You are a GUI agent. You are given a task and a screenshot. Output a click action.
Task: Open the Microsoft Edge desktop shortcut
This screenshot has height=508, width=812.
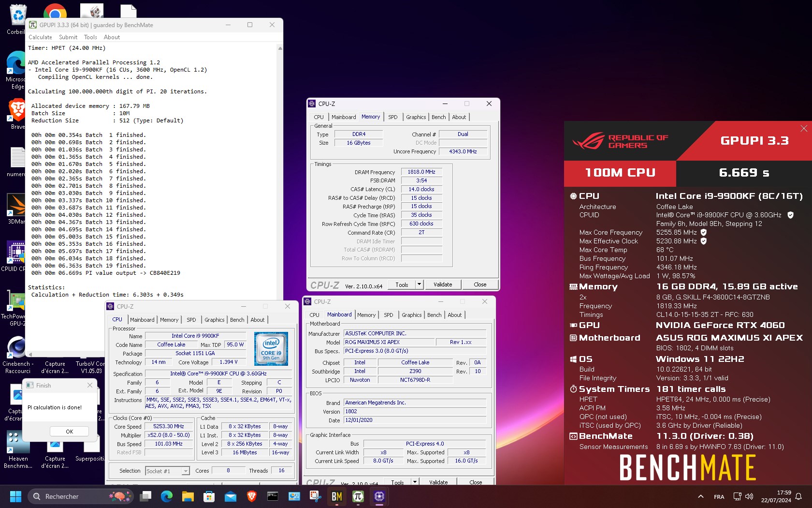[x=16, y=70]
